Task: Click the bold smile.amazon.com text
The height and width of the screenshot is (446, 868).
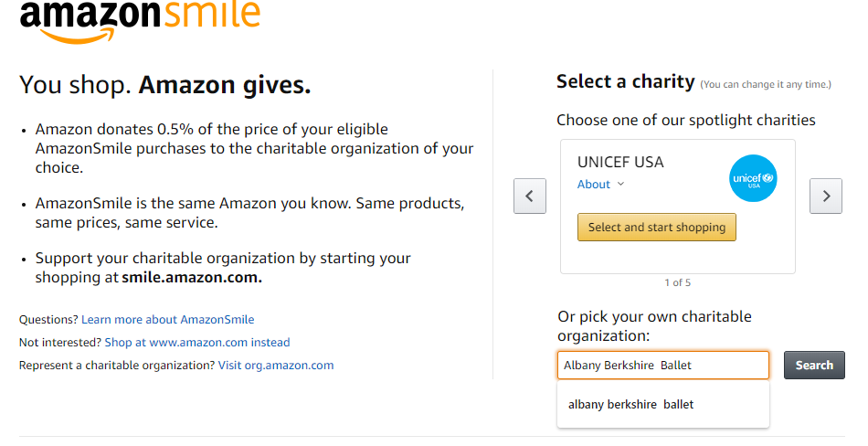Action: 192,278
